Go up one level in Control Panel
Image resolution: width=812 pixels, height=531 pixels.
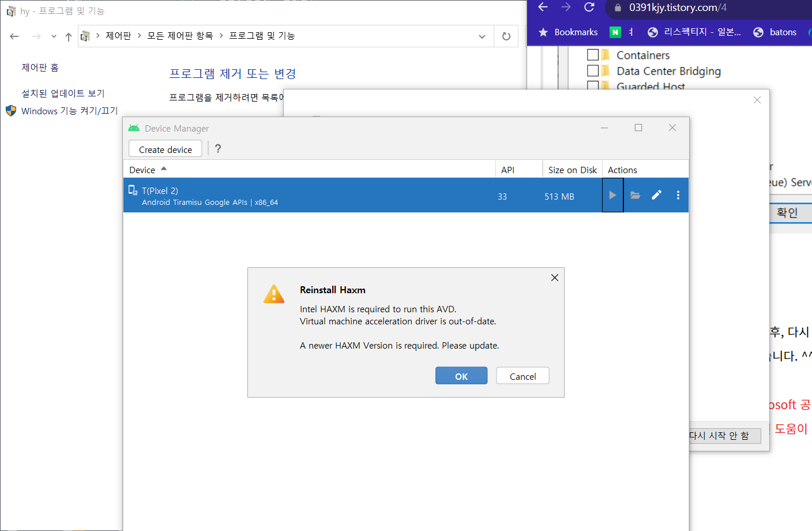pyautogui.click(x=69, y=36)
